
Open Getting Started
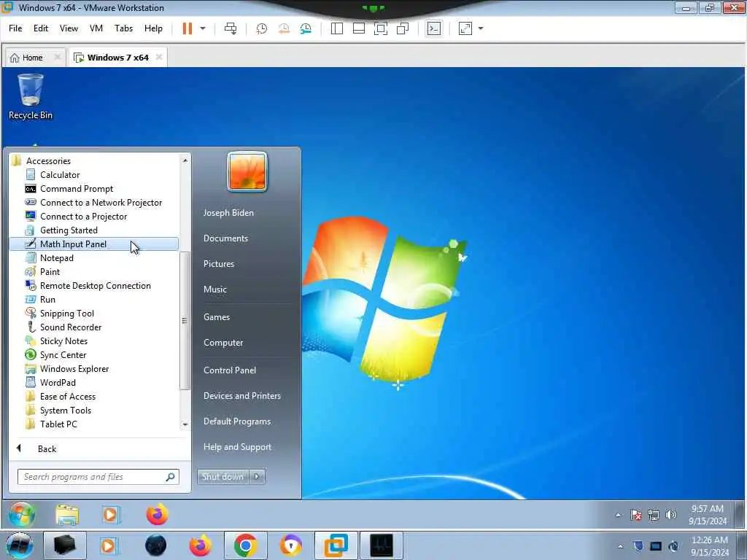69,230
